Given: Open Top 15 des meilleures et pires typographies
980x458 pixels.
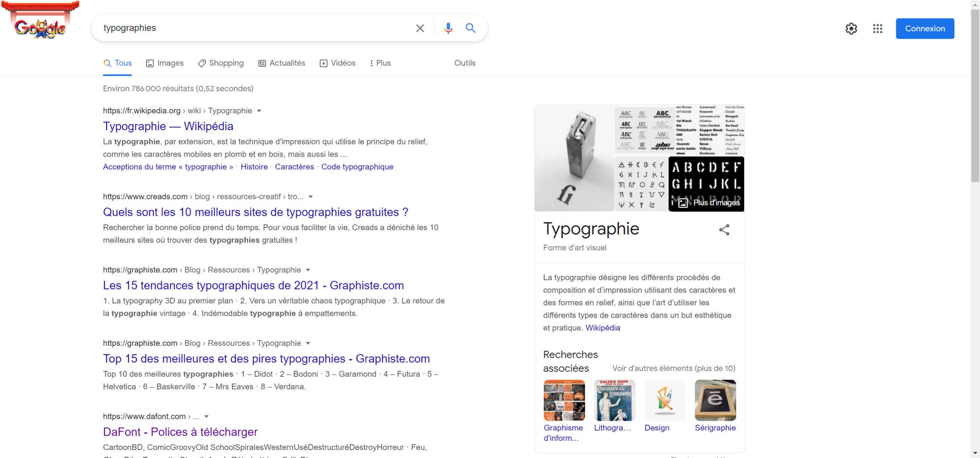Looking at the screenshot, I should click(266, 359).
